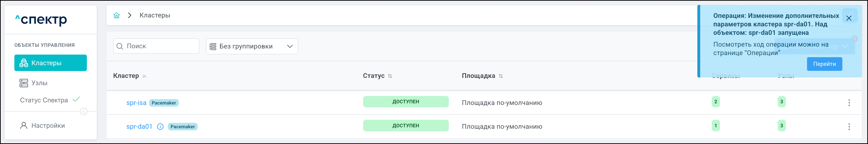Open the three-dot menu for spr-isa

point(849,103)
